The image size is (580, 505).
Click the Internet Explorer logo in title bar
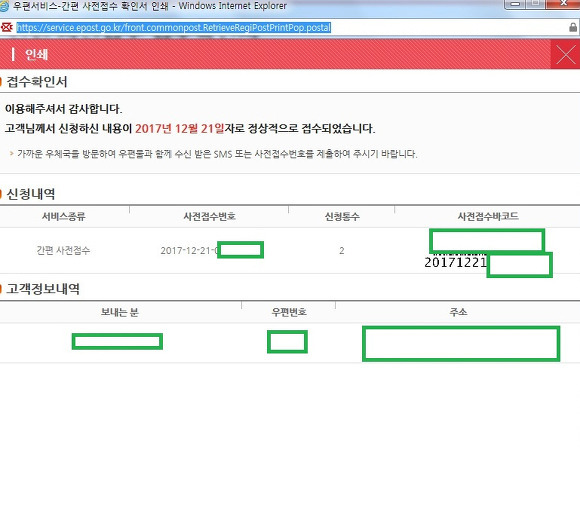[x=4, y=6]
